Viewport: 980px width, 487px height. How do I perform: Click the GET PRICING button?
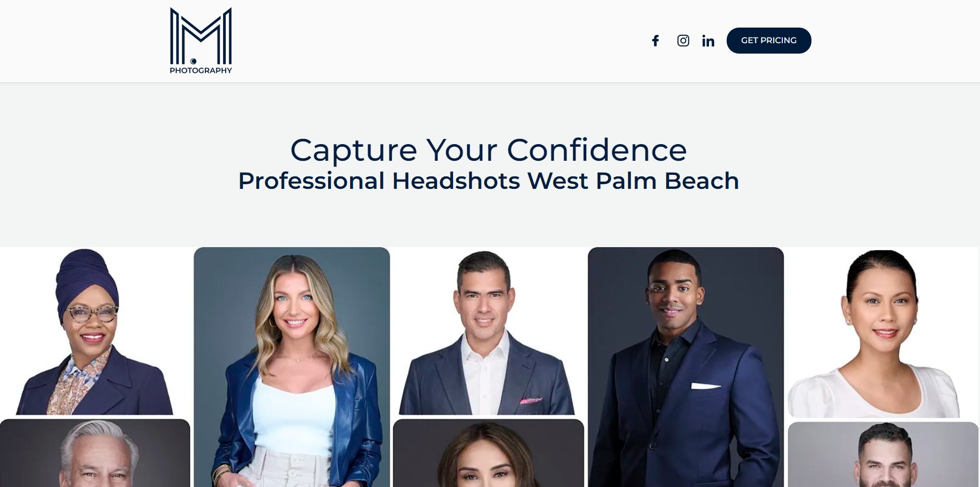coord(769,41)
